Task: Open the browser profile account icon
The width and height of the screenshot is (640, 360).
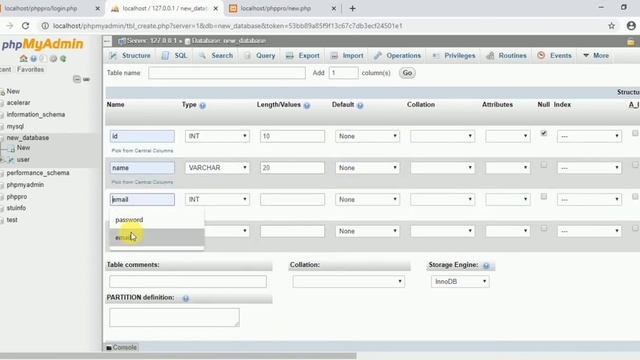Action: tap(631, 26)
